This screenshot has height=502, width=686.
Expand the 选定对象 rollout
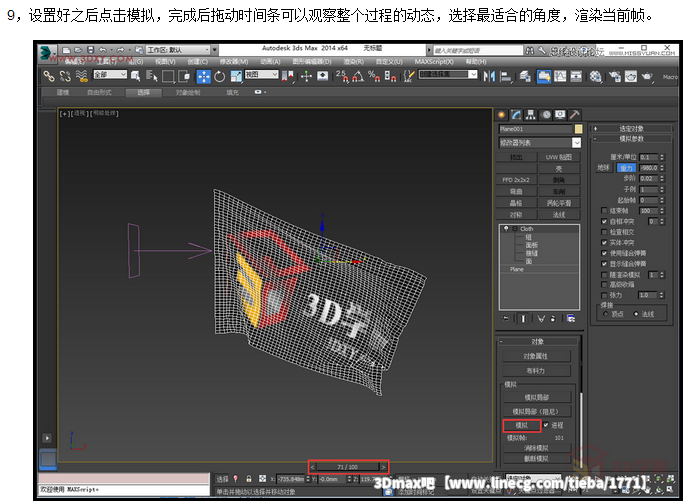pyautogui.click(x=631, y=128)
